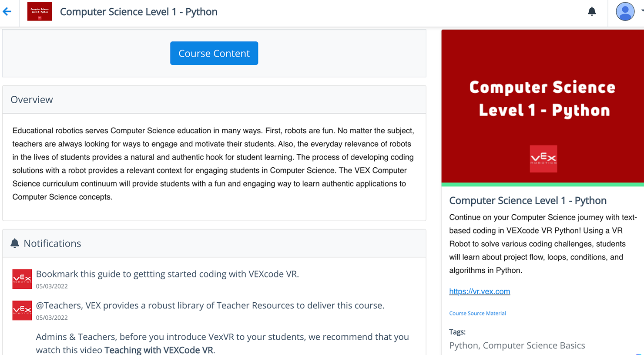Open the Course Source Material link
Image resolution: width=644 pixels, height=355 pixels.
tap(477, 313)
